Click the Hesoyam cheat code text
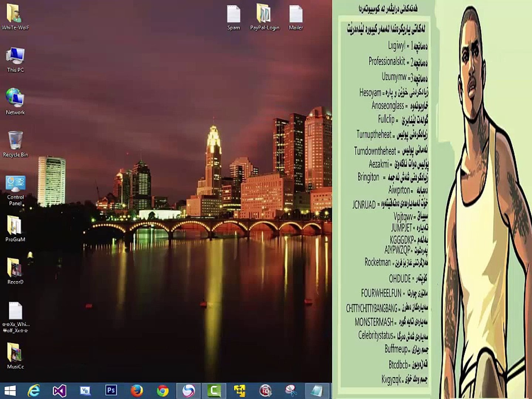 [370, 92]
